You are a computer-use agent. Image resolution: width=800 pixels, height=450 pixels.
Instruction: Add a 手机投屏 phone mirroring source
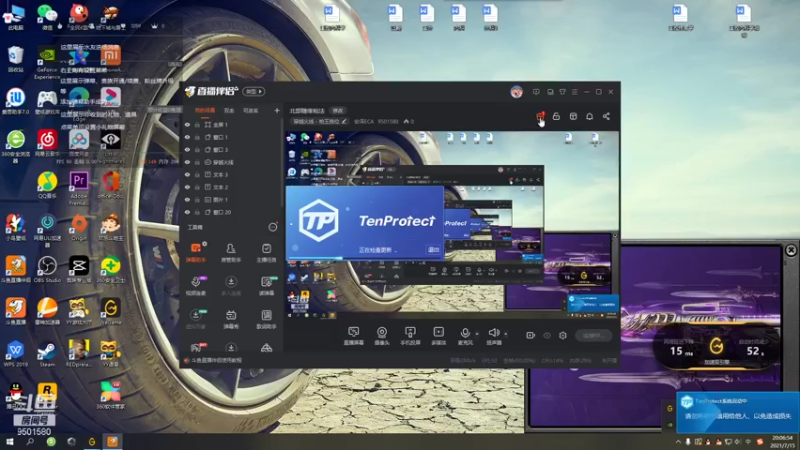coord(410,336)
